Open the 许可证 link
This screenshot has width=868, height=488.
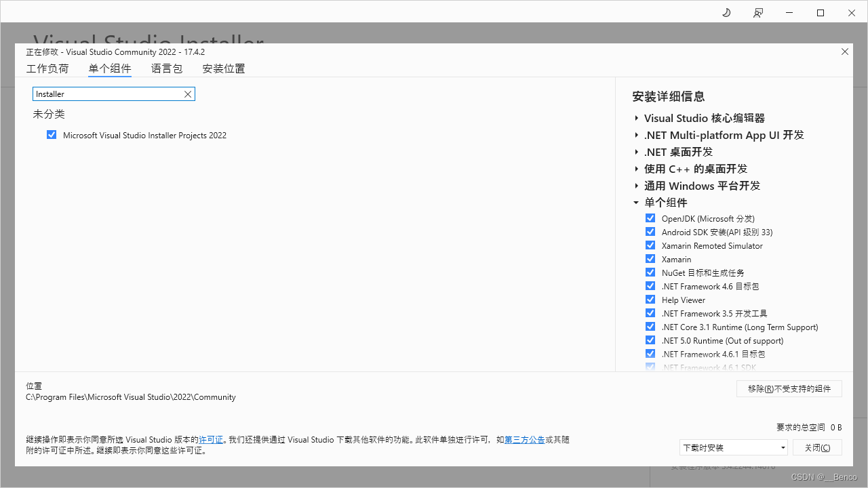(x=211, y=439)
